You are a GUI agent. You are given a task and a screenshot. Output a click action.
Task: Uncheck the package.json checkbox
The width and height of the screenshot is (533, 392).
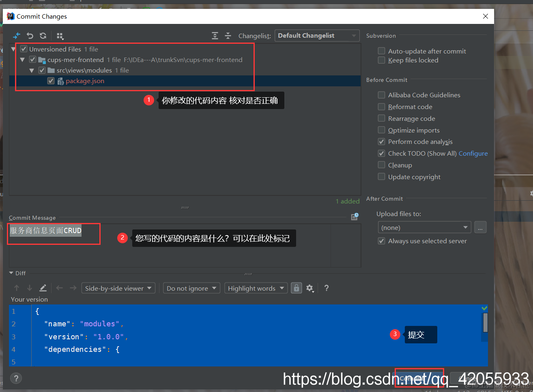51,81
